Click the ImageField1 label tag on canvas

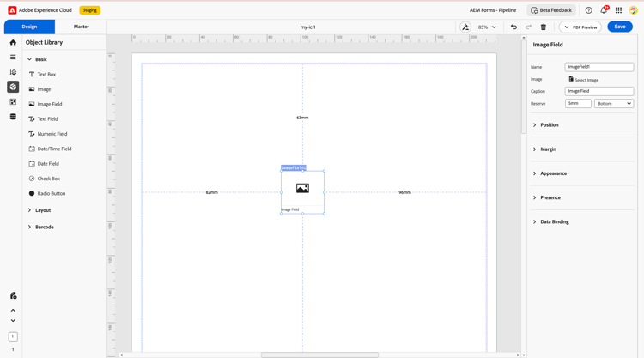(294, 167)
